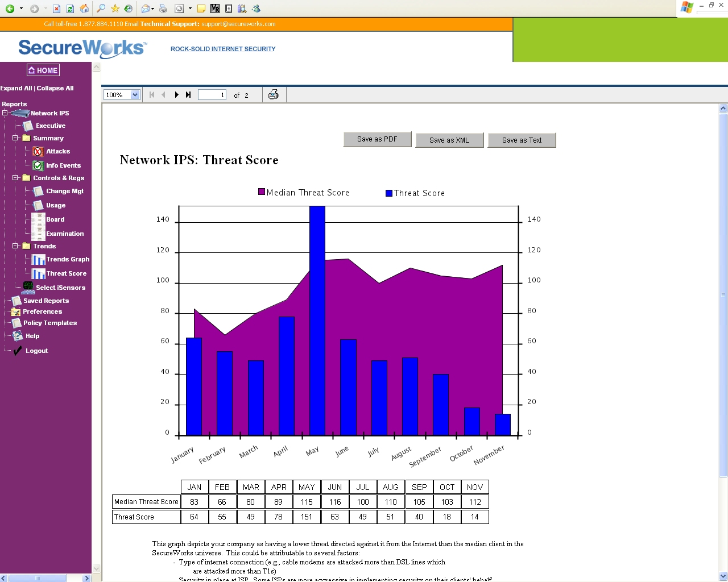Open Board report

pyautogui.click(x=55, y=219)
